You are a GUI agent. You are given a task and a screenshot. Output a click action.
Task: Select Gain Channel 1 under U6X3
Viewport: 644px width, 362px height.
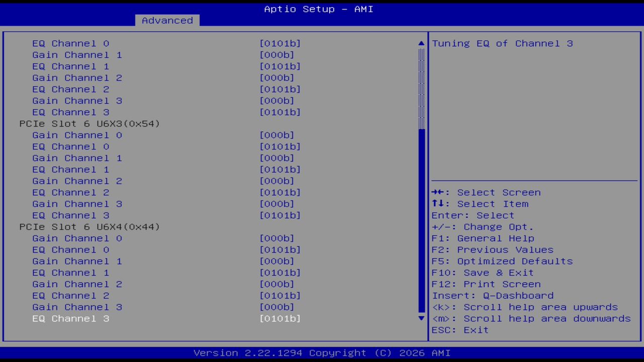click(77, 158)
